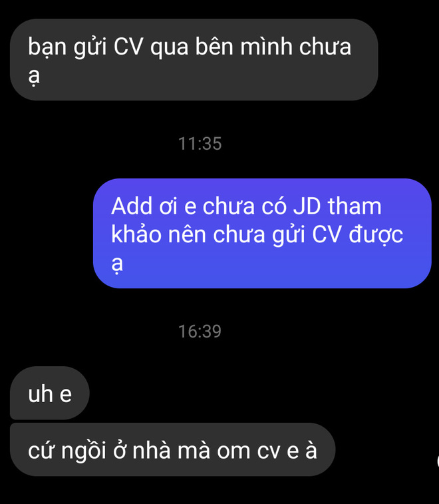Tap the "uh e" message bubble
This screenshot has height=504, width=439.
coord(49,393)
